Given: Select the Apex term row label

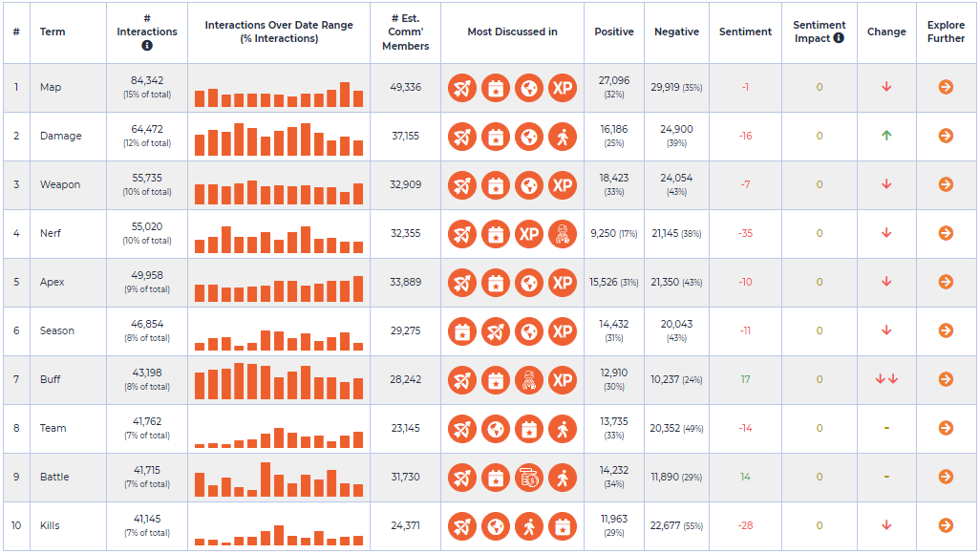Looking at the screenshot, I should (x=52, y=282).
